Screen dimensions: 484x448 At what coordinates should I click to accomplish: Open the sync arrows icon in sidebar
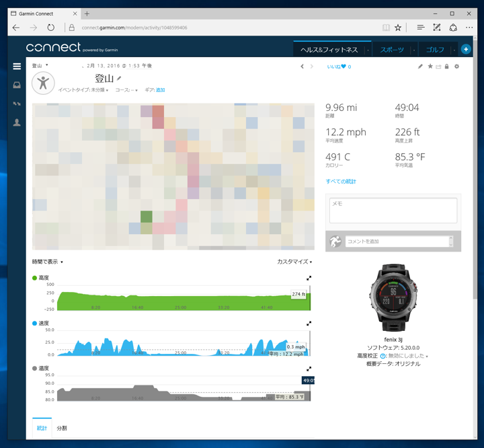[x=17, y=104]
